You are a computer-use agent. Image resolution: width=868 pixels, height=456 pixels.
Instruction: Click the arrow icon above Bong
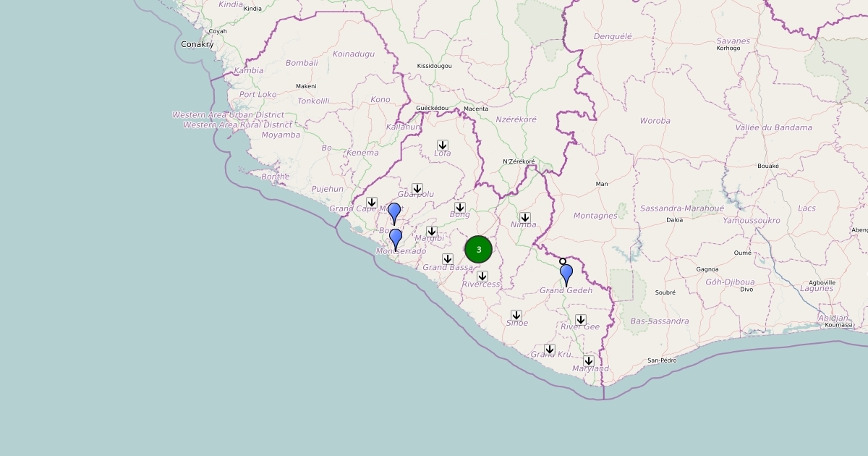tap(460, 208)
